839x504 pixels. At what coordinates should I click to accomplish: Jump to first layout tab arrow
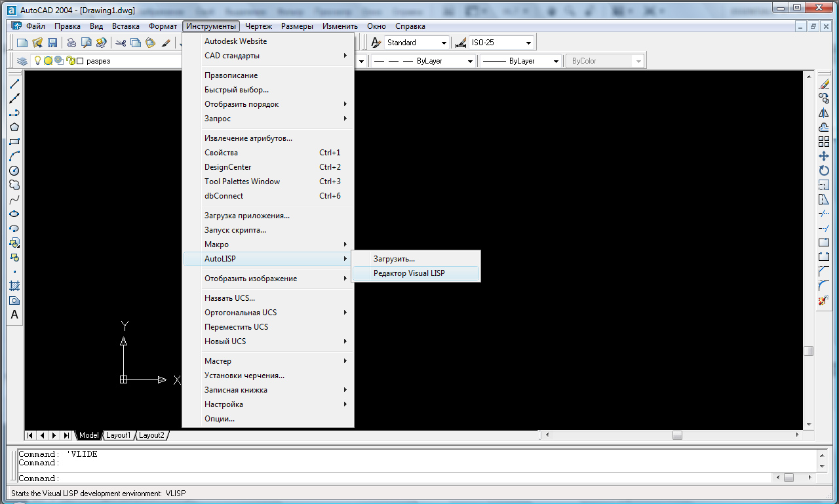(31, 435)
